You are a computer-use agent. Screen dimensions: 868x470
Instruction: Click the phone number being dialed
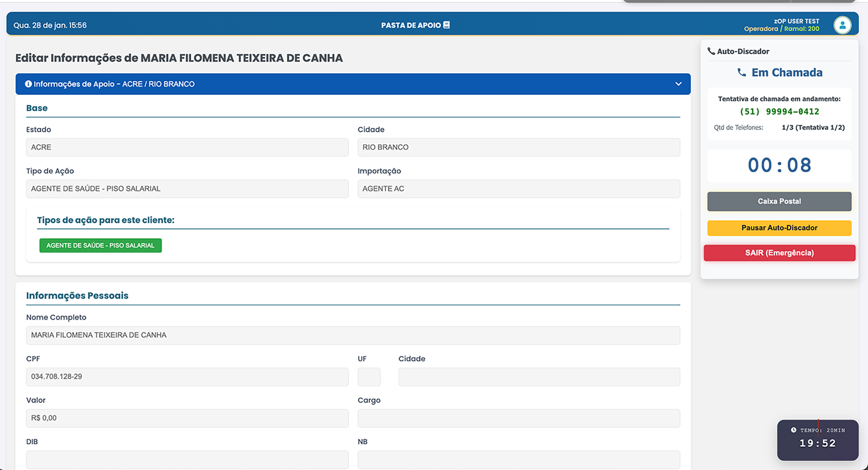(x=779, y=112)
